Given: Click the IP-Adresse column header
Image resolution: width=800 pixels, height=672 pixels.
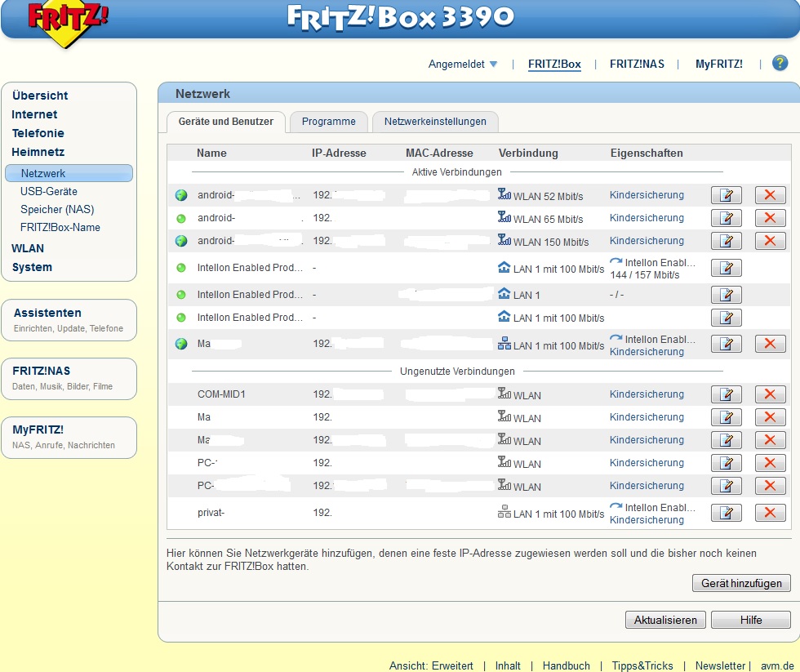Looking at the screenshot, I should click(x=339, y=153).
